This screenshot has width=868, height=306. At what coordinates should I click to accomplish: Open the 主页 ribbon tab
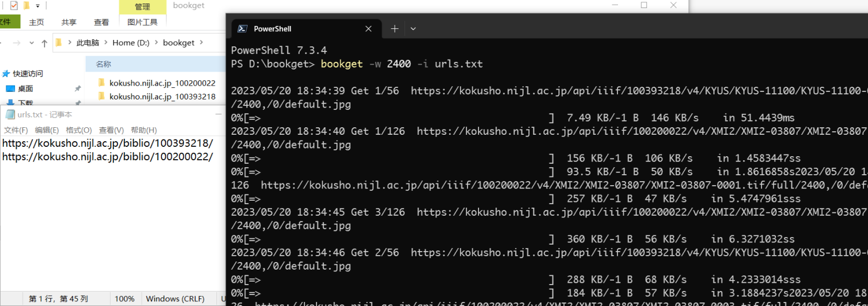tap(36, 22)
